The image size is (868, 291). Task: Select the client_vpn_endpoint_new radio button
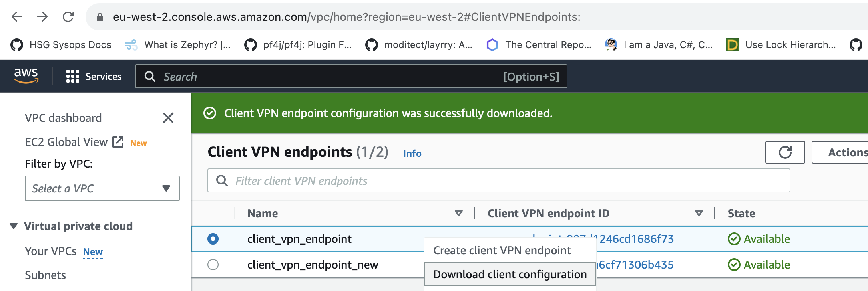click(213, 265)
